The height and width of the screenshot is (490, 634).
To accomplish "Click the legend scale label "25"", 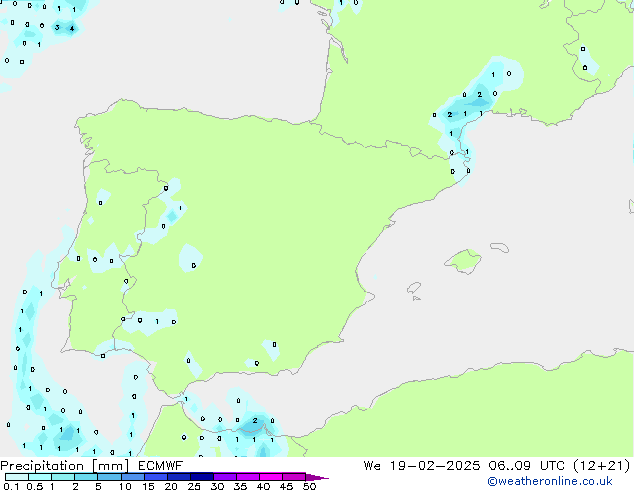I will (x=194, y=486).
